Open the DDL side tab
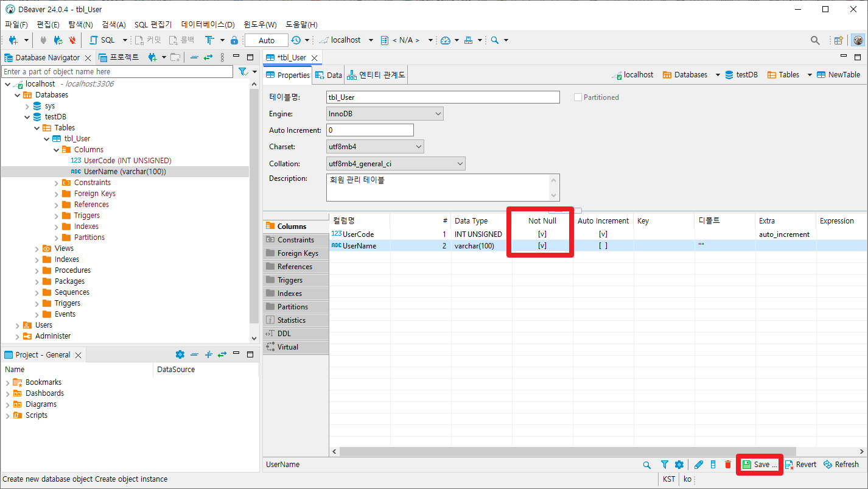 (x=296, y=334)
